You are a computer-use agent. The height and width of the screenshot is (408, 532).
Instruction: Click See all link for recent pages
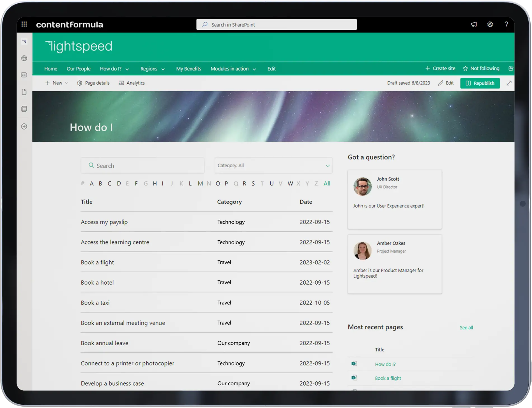pyautogui.click(x=466, y=328)
